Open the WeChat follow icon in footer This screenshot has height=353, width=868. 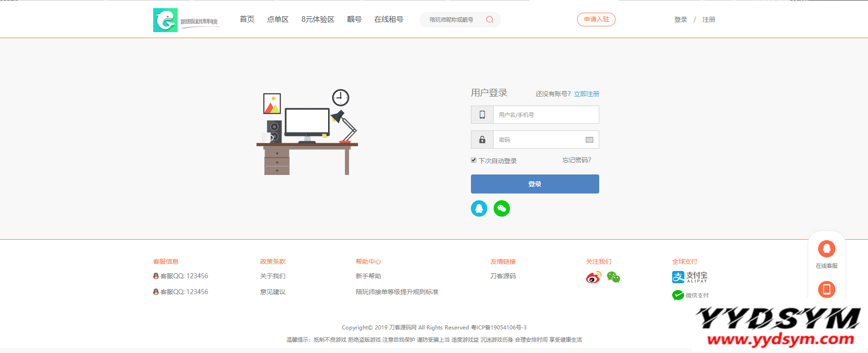click(x=613, y=277)
